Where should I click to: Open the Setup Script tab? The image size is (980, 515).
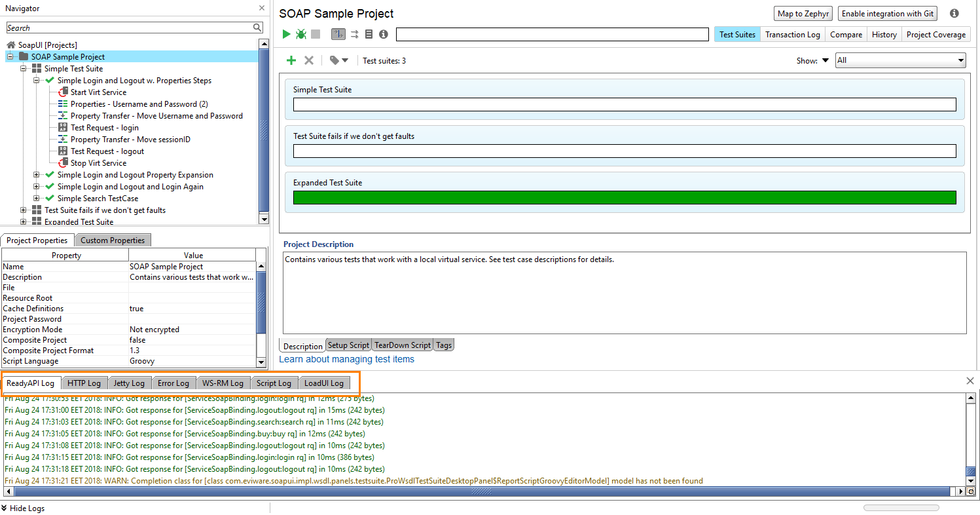pyautogui.click(x=348, y=345)
